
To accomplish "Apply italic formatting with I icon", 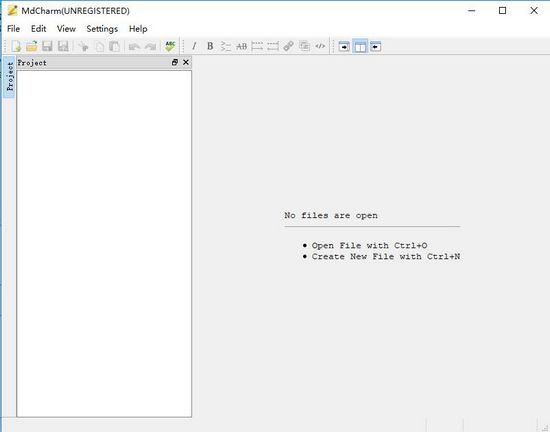I will (x=194, y=46).
